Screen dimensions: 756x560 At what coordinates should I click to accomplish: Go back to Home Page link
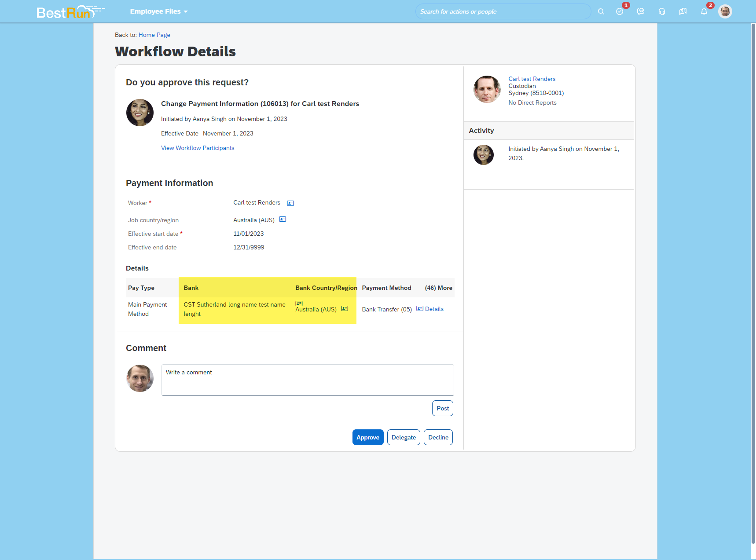pos(154,35)
